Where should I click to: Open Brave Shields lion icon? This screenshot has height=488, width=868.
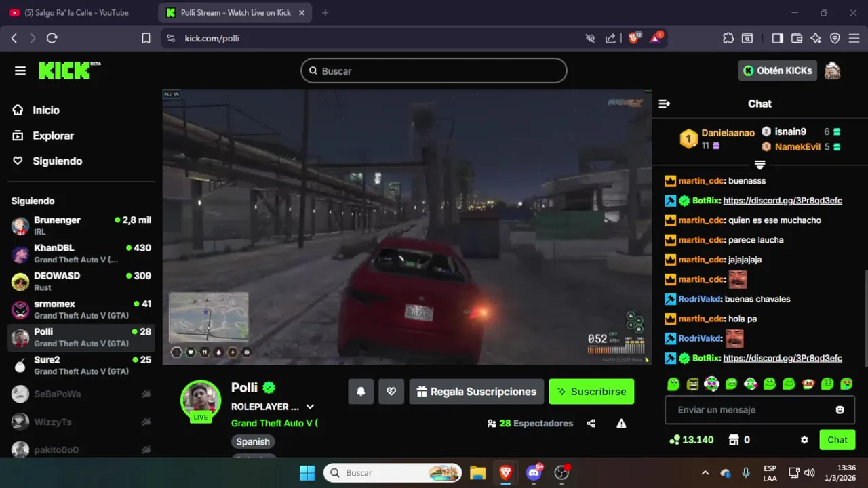click(634, 38)
